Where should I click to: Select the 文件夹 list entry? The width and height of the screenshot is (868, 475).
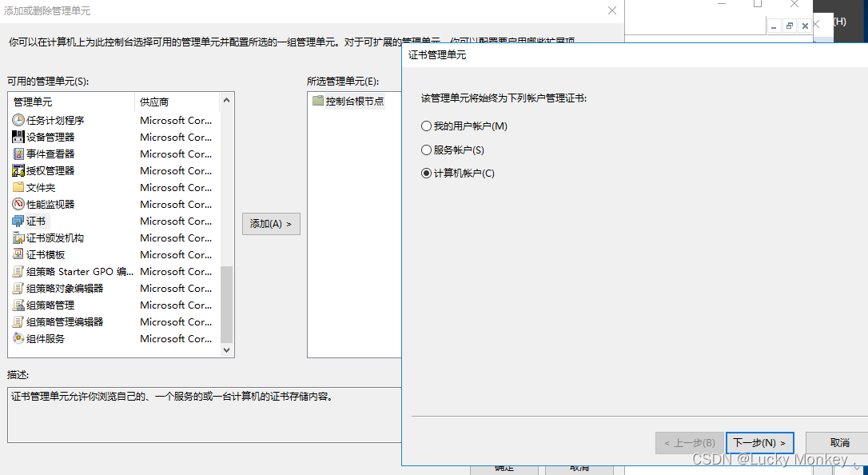[x=114, y=187]
